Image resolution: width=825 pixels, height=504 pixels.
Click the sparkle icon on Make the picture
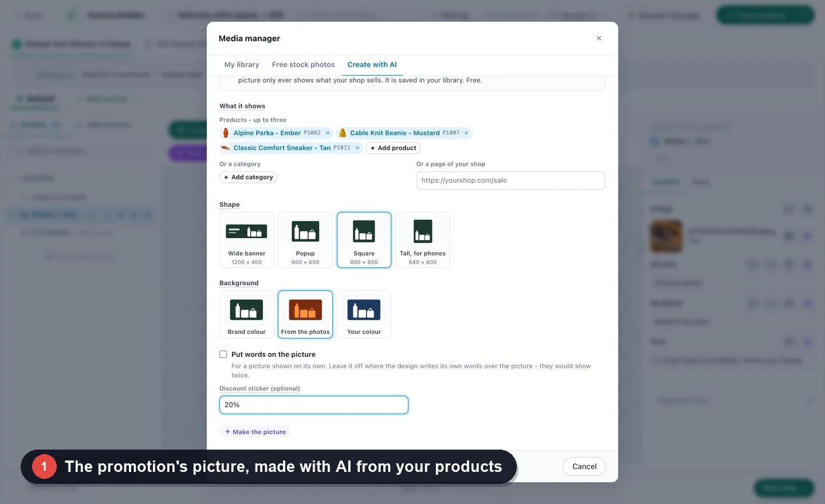[227, 432]
